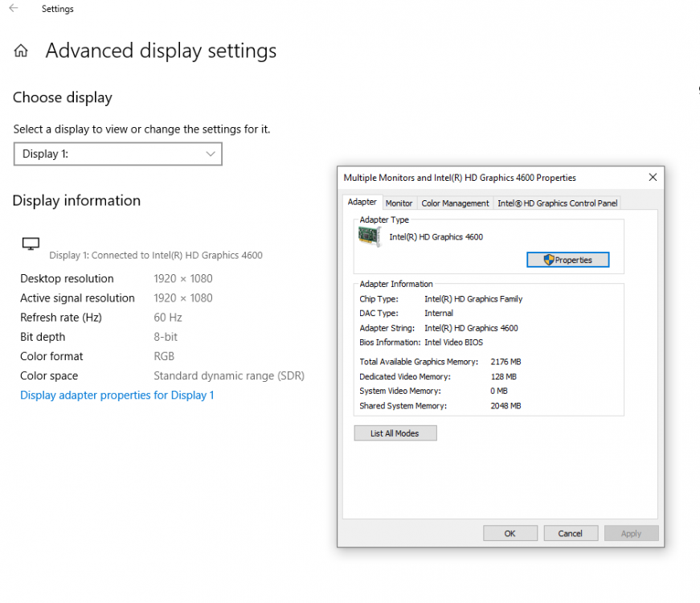Click the graphics card adapter icon
700x603 pixels.
point(370,236)
